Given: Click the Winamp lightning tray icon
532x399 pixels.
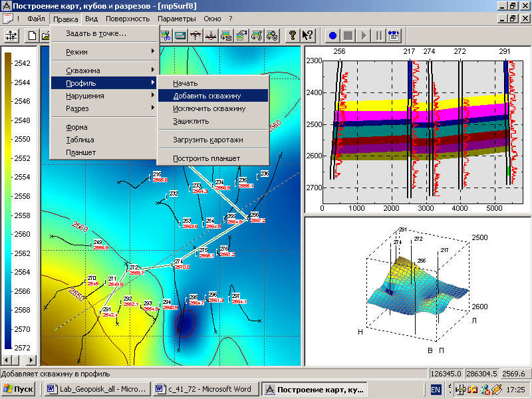Looking at the screenshot, I should [x=497, y=389].
